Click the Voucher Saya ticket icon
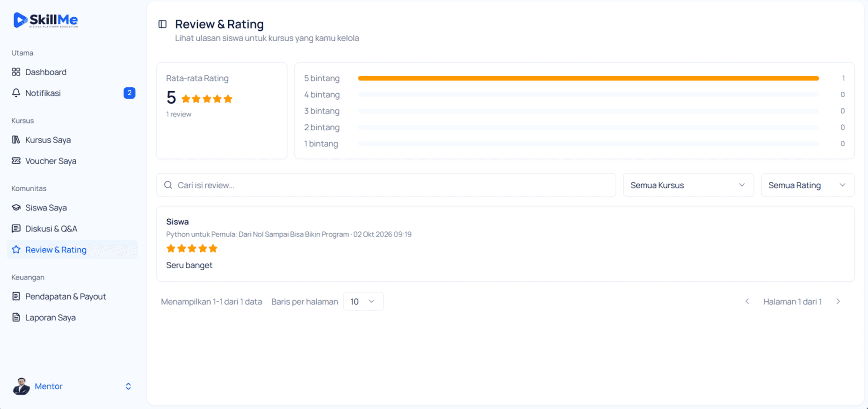 point(16,161)
